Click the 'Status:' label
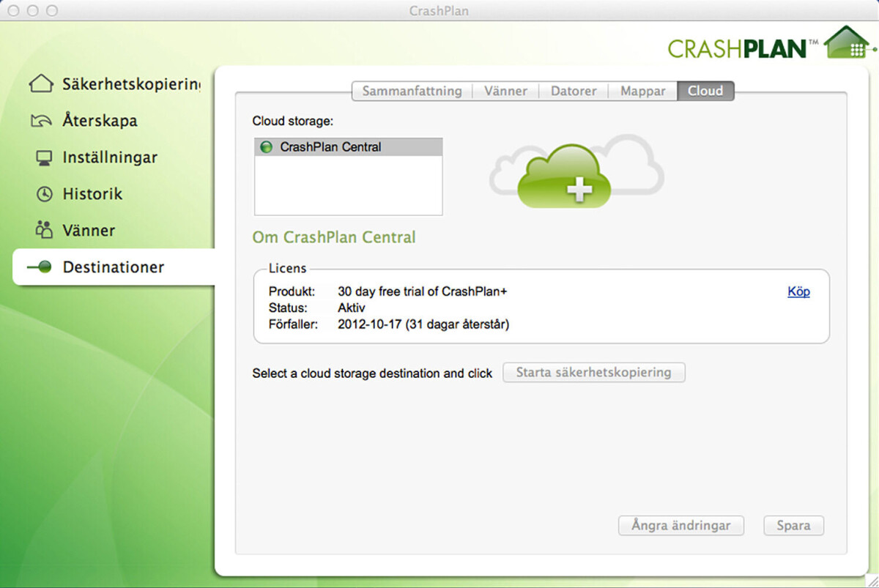The image size is (879, 588). (288, 308)
